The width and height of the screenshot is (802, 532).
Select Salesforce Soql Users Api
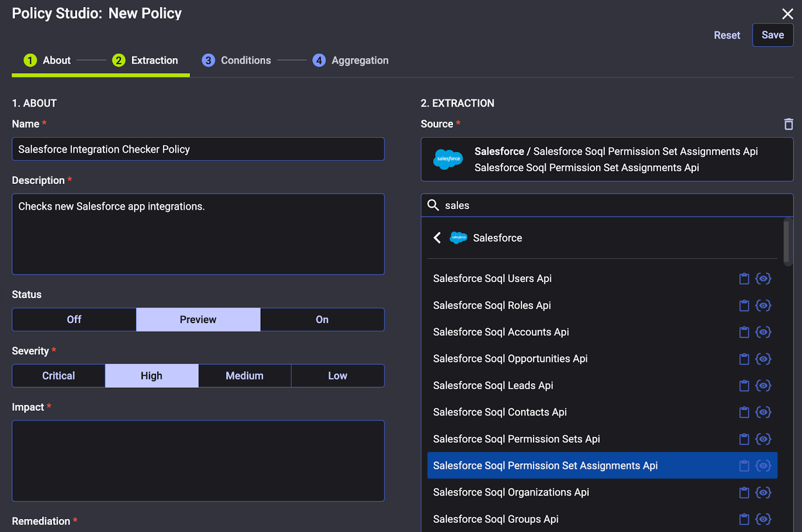click(602, 279)
